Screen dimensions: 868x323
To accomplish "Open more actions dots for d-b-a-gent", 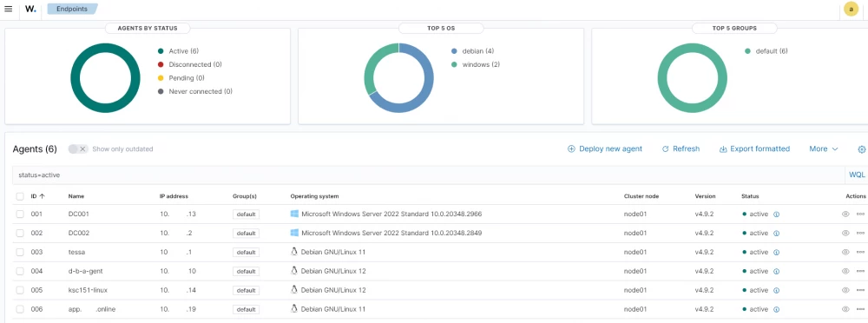I will (860, 272).
